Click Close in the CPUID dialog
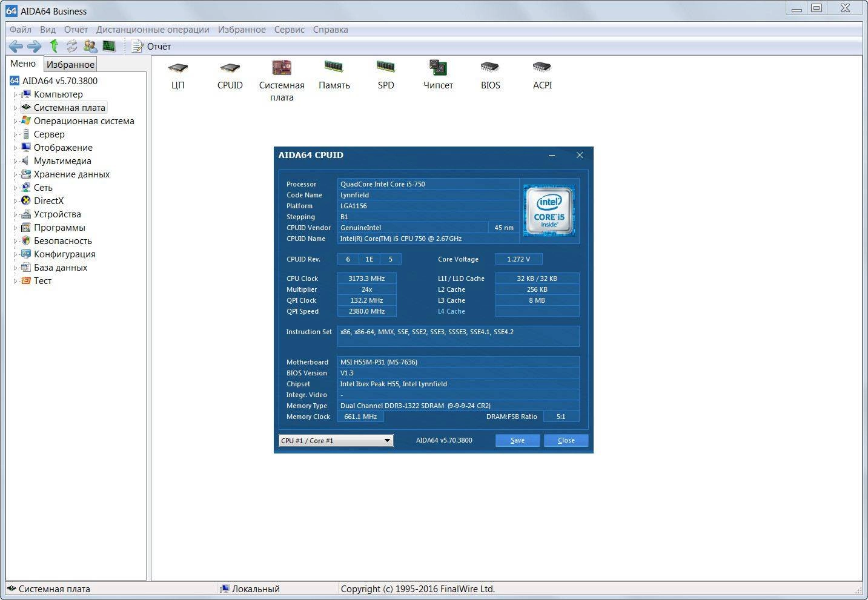This screenshot has width=868, height=600. [566, 440]
